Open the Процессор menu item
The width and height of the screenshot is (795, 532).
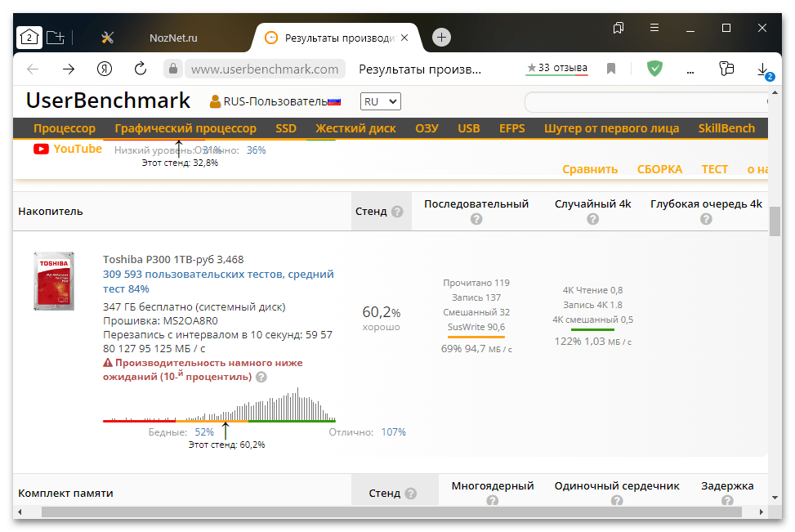tap(65, 128)
